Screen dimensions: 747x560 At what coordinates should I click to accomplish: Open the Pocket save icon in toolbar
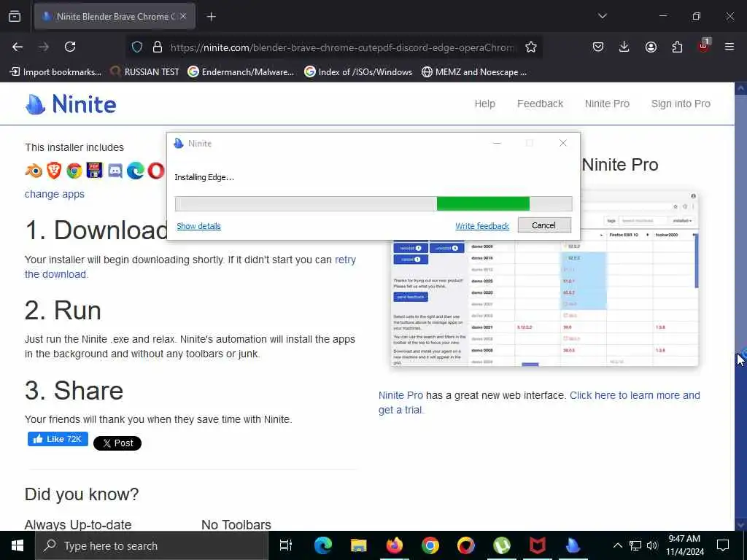click(x=598, y=47)
